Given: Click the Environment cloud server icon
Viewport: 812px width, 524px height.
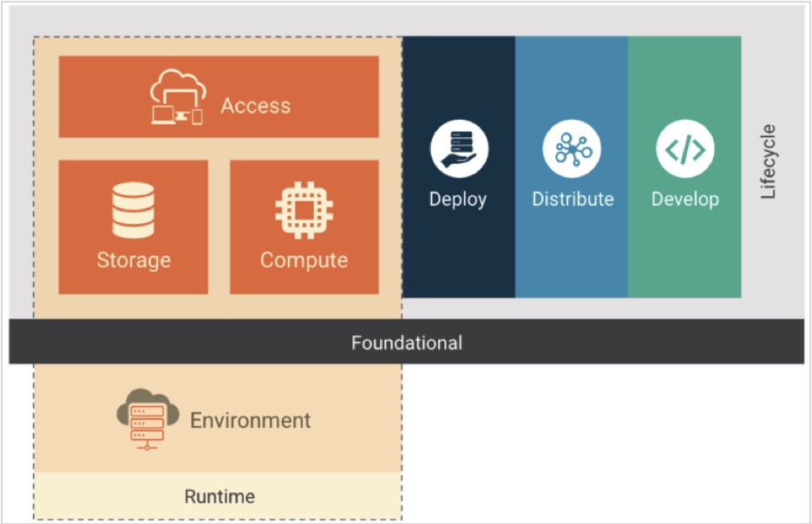Looking at the screenshot, I should pyautogui.click(x=147, y=419).
